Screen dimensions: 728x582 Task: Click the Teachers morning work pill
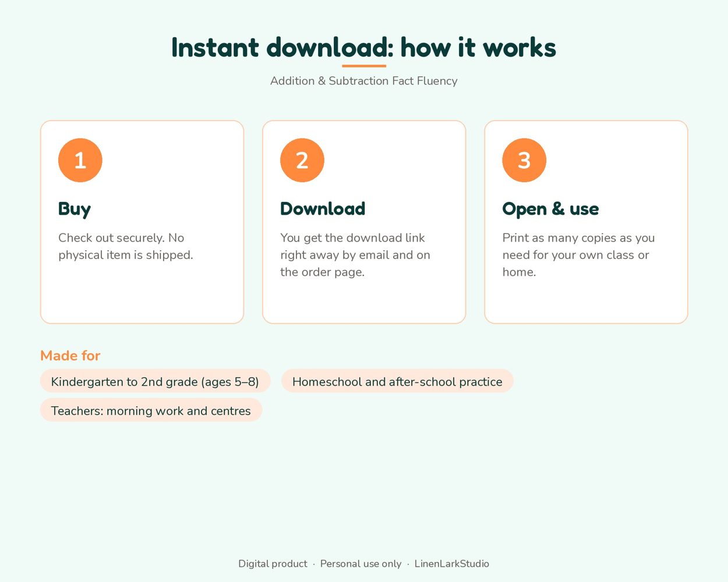click(x=151, y=410)
